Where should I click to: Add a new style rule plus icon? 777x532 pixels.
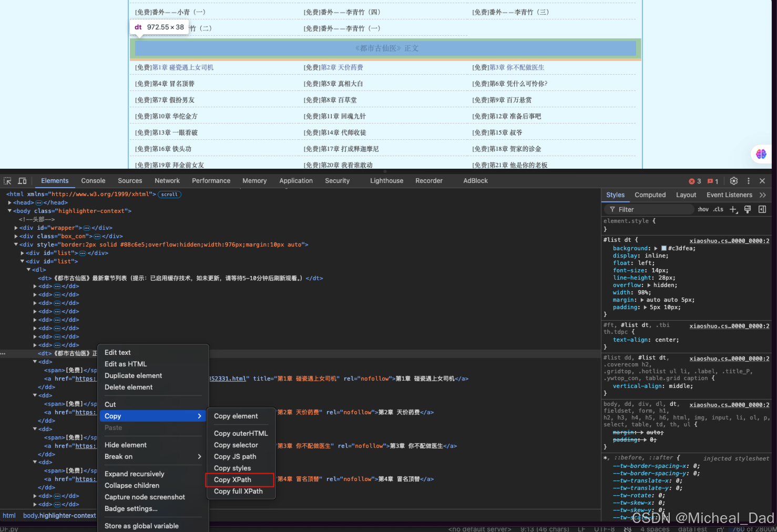point(733,209)
